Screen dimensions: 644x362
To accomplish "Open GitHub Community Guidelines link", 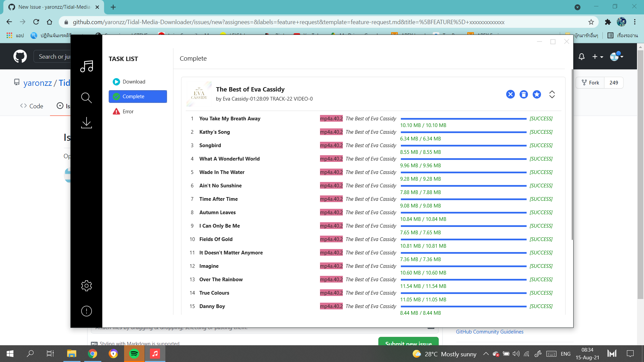I will coord(489,331).
